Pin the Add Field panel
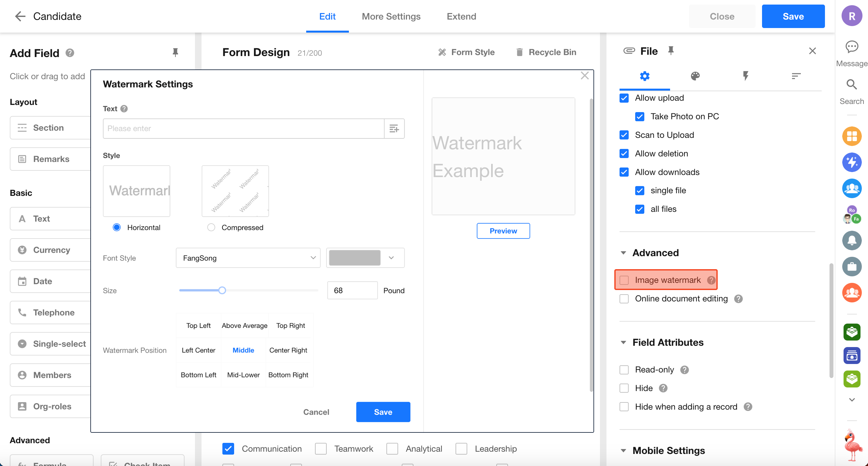Image resolution: width=868 pixels, height=466 pixels. pyautogui.click(x=175, y=52)
